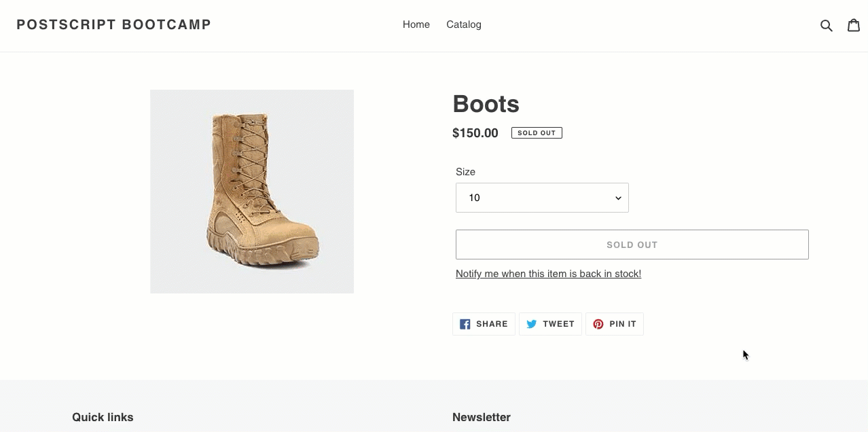The image size is (868, 432).
Task: Click the tan boot product image
Action: pos(252,192)
